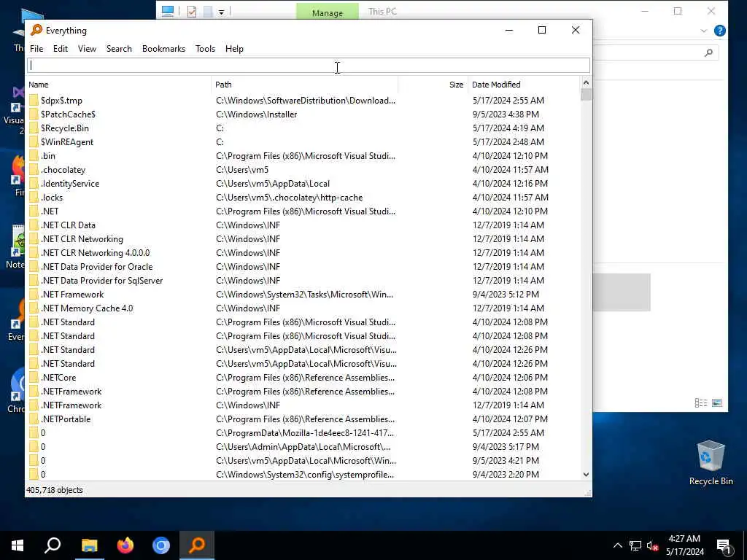This screenshot has height=560, width=747.
Task: Click the vertical scrollbar thumb in results
Action: [x=586, y=94]
